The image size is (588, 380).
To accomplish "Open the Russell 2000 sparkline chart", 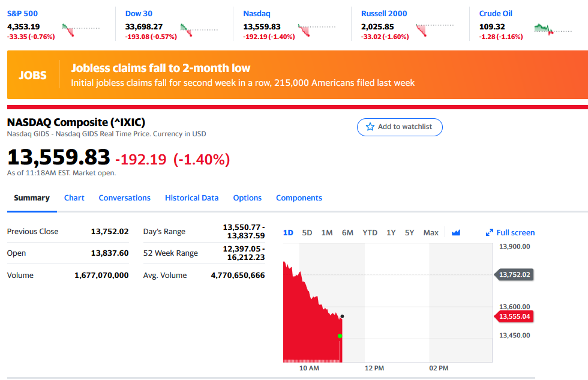I will tap(434, 29).
